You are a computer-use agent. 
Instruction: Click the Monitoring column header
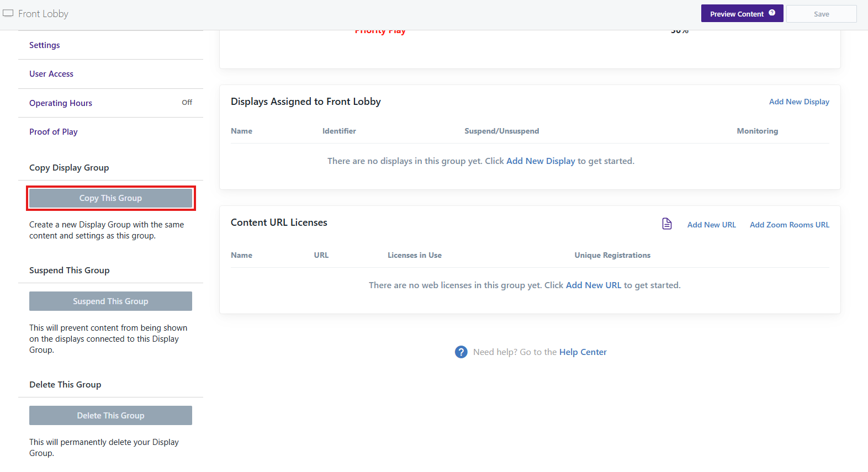(757, 131)
